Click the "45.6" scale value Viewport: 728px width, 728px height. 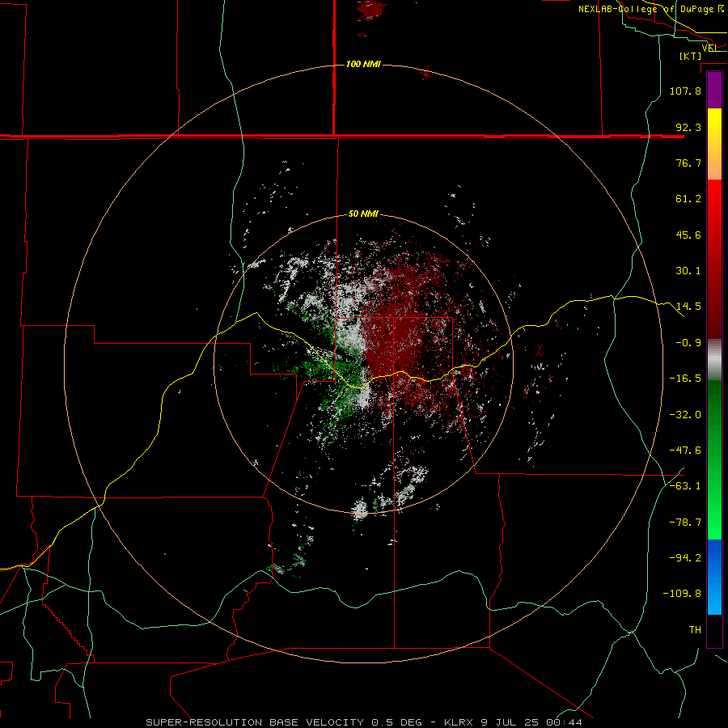(688, 235)
